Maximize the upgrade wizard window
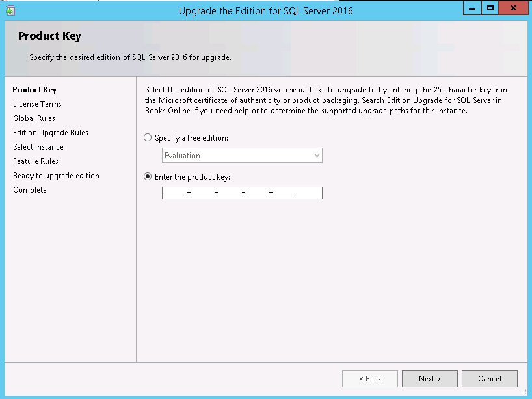The height and width of the screenshot is (399, 532). [492, 8]
